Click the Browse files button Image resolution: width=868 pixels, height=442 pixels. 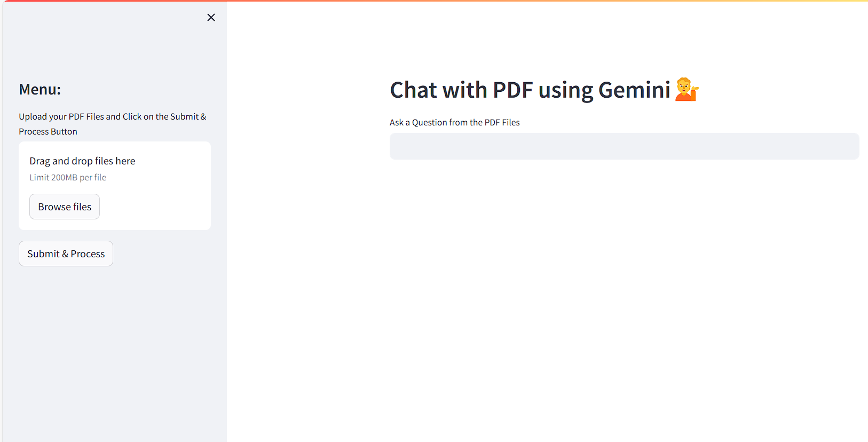point(65,207)
